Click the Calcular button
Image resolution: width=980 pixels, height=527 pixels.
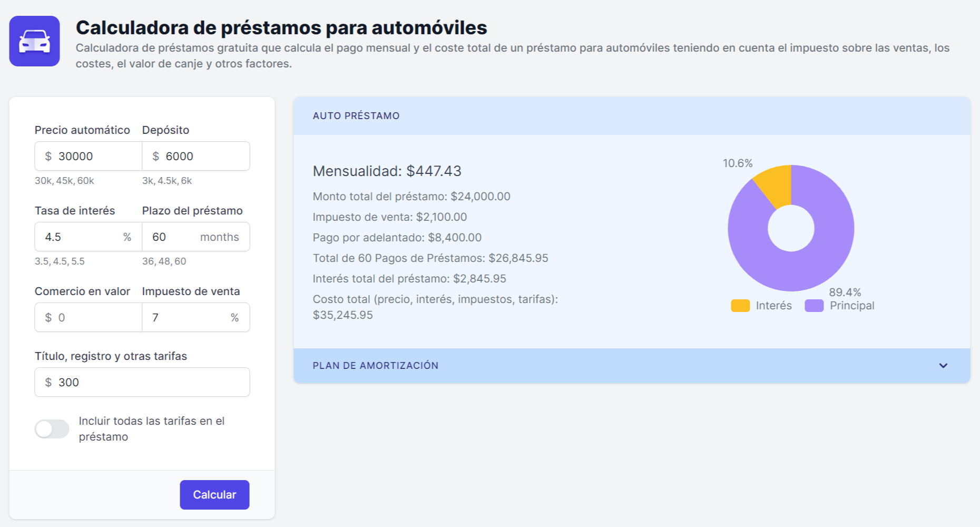pos(214,494)
